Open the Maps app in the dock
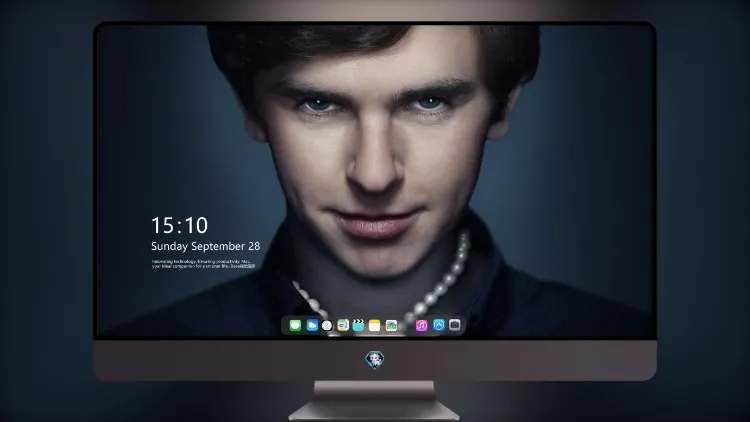 click(343, 325)
